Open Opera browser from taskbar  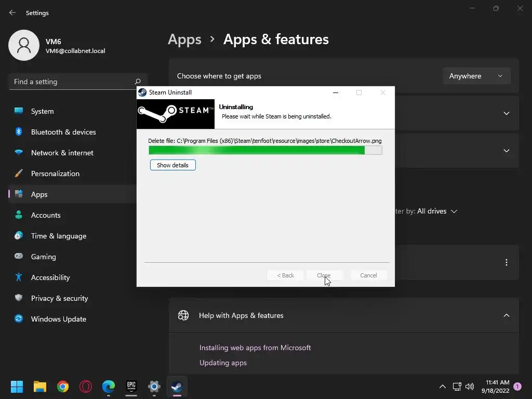86,387
